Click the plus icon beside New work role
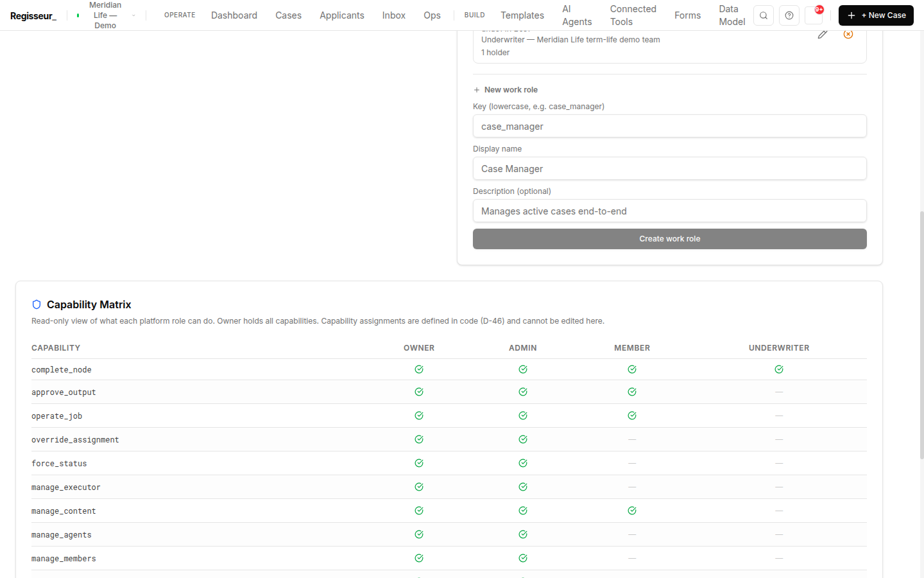This screenshot has height=578, width=924. click(477, 90)
